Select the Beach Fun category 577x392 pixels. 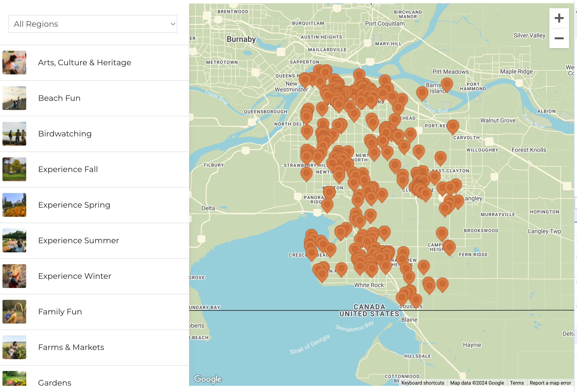click(59, 98)
